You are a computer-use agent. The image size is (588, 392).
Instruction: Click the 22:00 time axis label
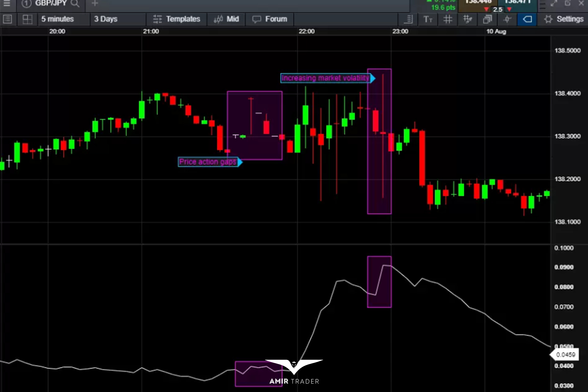click(307, 31)
